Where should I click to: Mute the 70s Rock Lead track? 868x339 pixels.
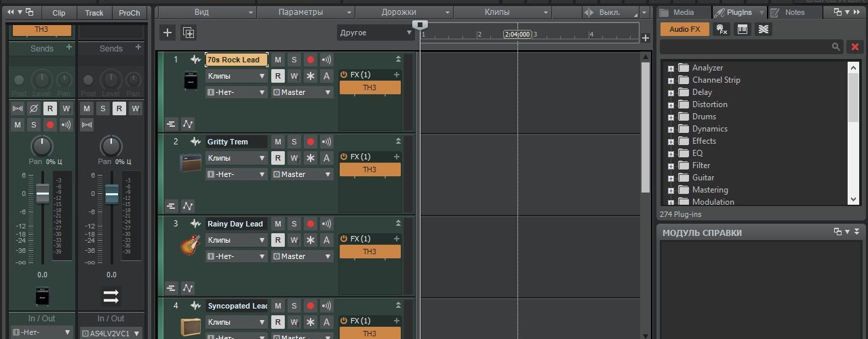(x=278, y=60)
